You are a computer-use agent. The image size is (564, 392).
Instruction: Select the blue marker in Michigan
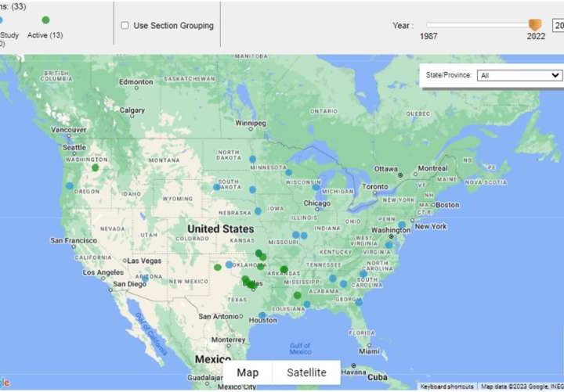[x=316, y=187]
